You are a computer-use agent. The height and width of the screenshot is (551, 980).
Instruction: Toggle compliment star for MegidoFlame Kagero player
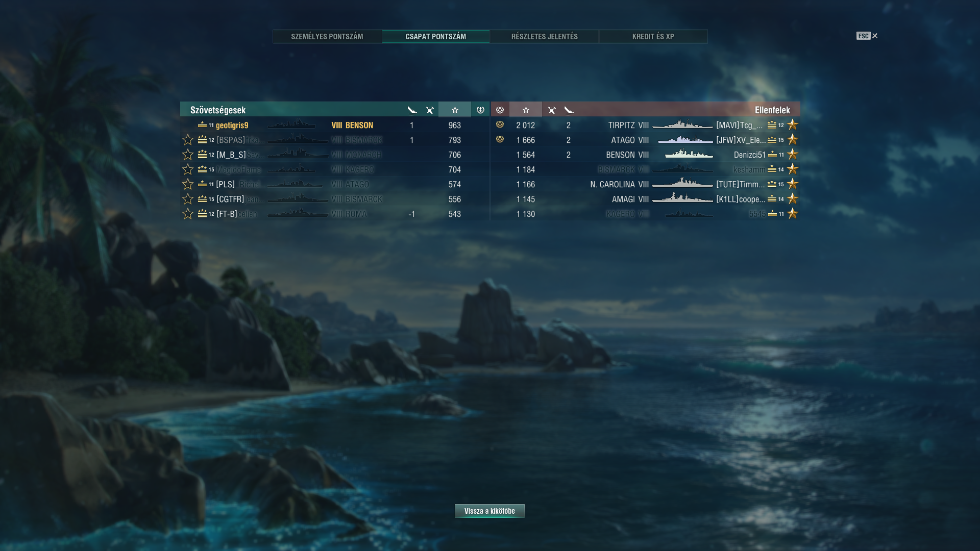pos(188,169)
